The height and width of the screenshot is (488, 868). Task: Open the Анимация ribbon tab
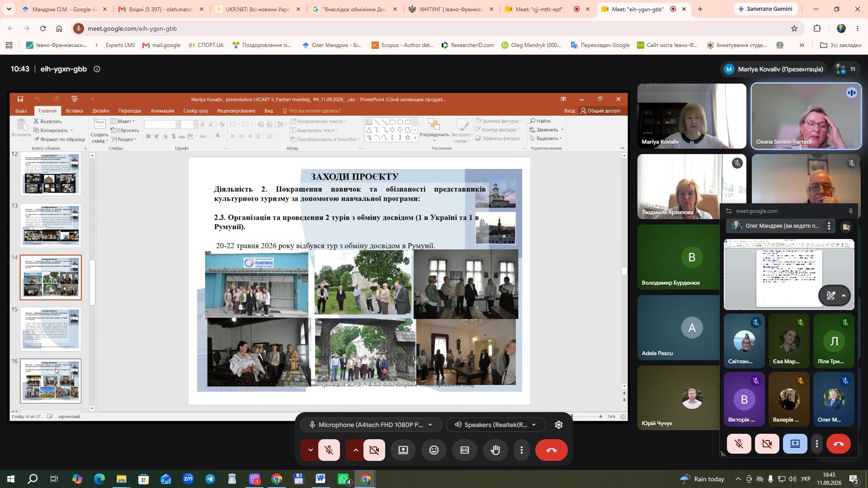tap(162, 111)
